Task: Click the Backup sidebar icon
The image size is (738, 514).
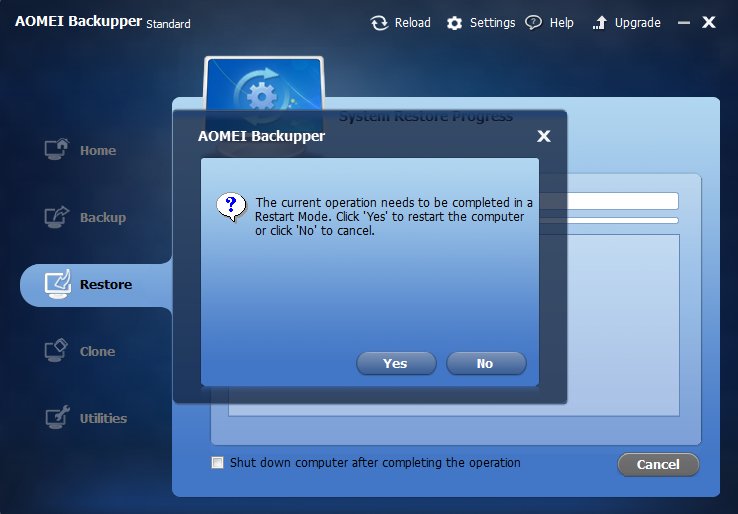Action: pos(57,217)
